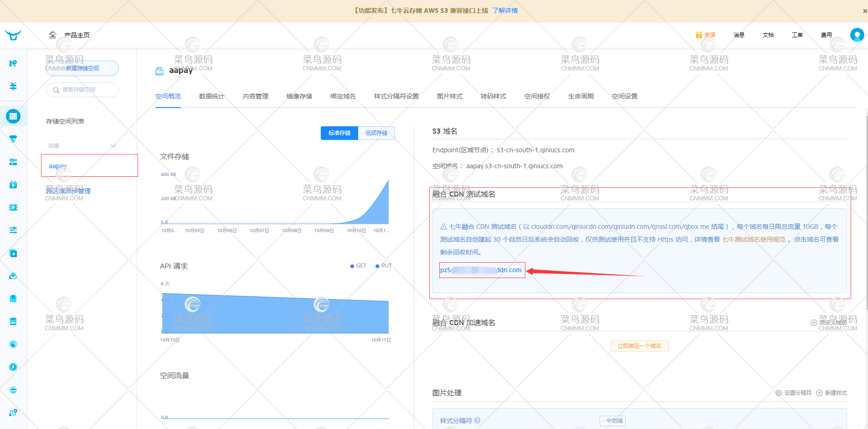Click the help icon beside 样式分隔符
The image size is (868, 429).
477,420
